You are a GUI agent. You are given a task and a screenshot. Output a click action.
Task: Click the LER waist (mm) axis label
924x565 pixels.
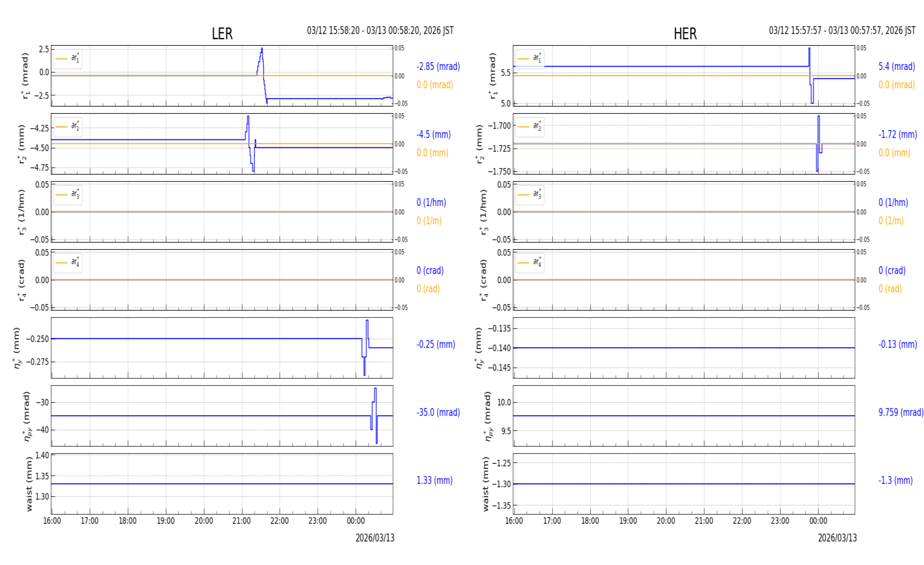(28, 484)
